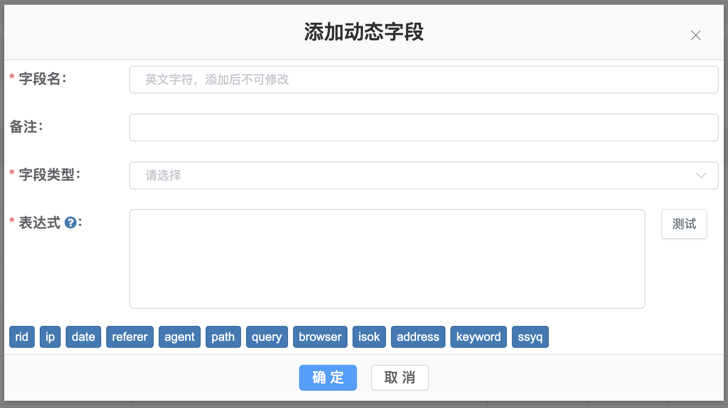The image size is (728, 408).
Task: Pick the browser tag
Action: (x=320, y=337)
